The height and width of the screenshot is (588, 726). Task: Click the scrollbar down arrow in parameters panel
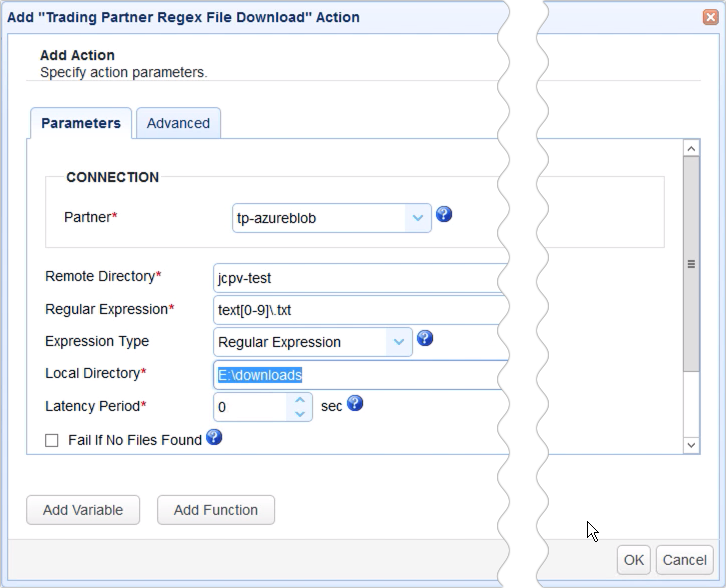point(691,444)
